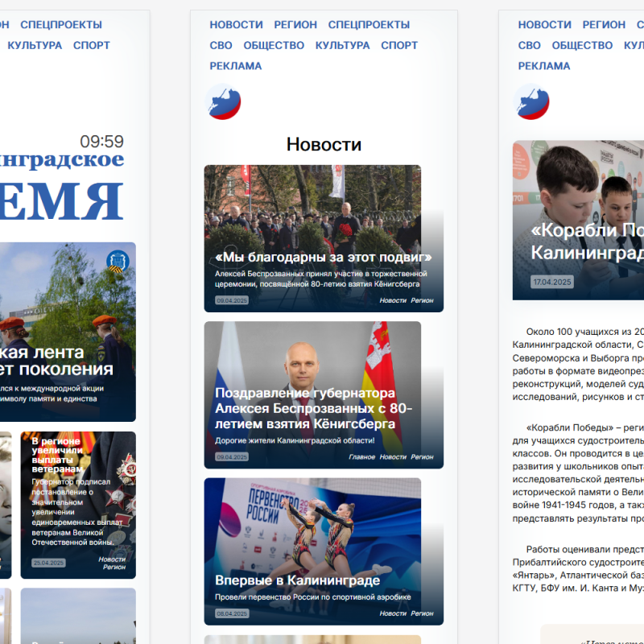Open the governor portrait photo card

tap(324, 395)
